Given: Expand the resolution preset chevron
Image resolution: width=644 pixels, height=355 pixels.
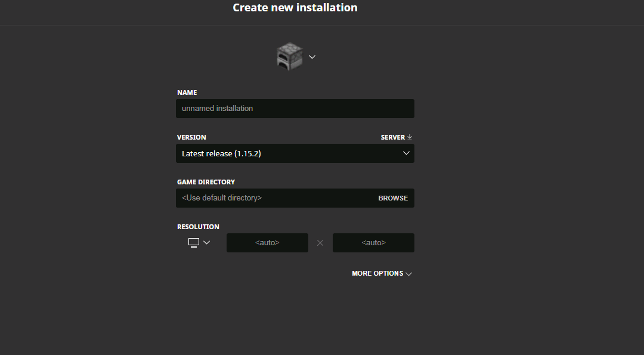Looking at the screenshot, I should [x=206, y=243].
